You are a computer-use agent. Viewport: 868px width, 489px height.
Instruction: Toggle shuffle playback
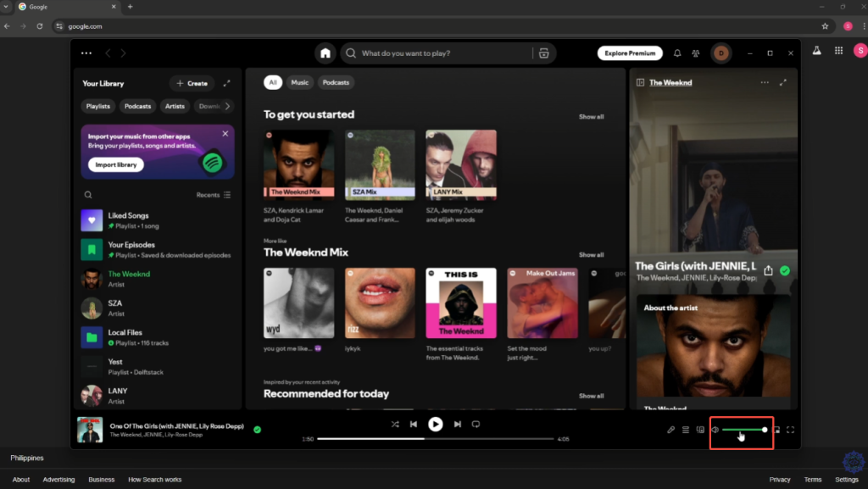click(x=395, y=425)
